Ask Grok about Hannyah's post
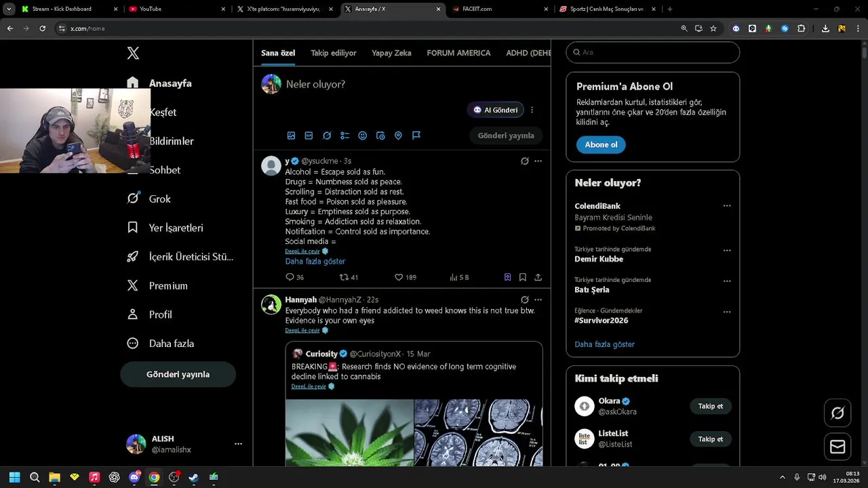The image size is (868, 488). pyautogui.click(x=524, y=300)
